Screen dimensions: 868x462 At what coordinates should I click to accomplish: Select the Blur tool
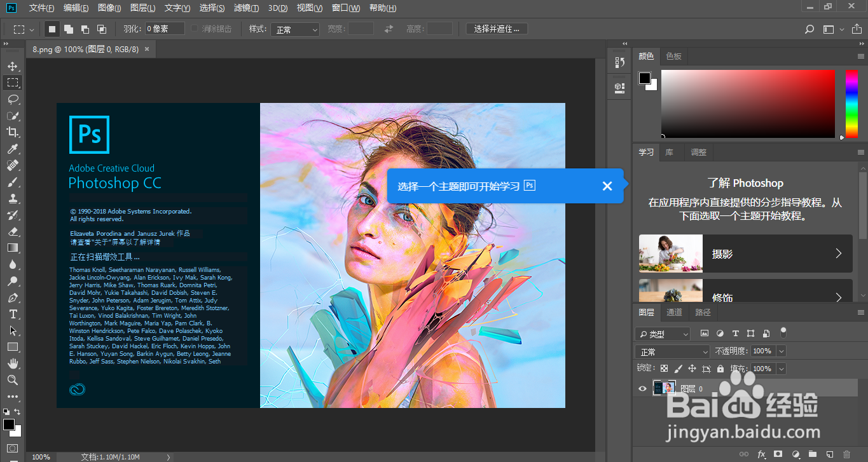(x=13, y=264)
